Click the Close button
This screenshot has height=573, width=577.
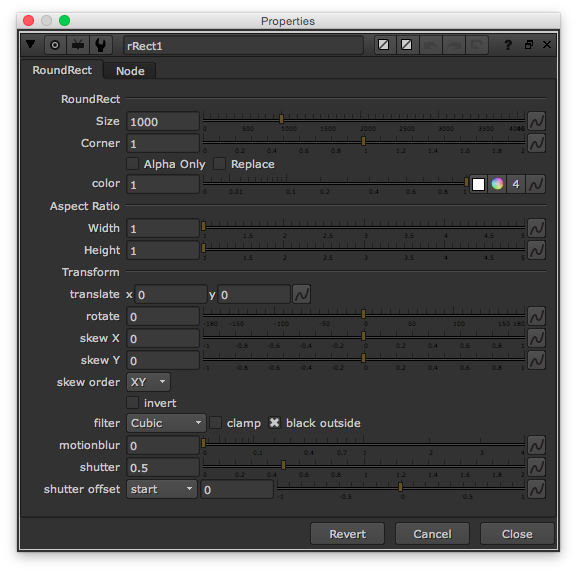point(517,534)
